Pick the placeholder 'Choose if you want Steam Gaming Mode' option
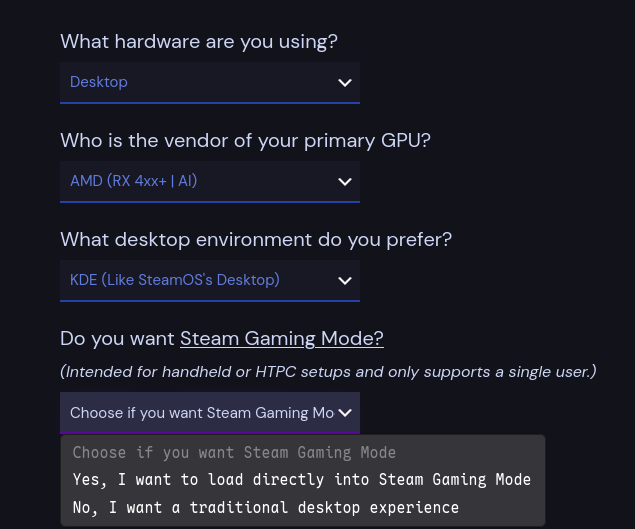635x529 pixels. pyautogui.click(x=234, y=453)
